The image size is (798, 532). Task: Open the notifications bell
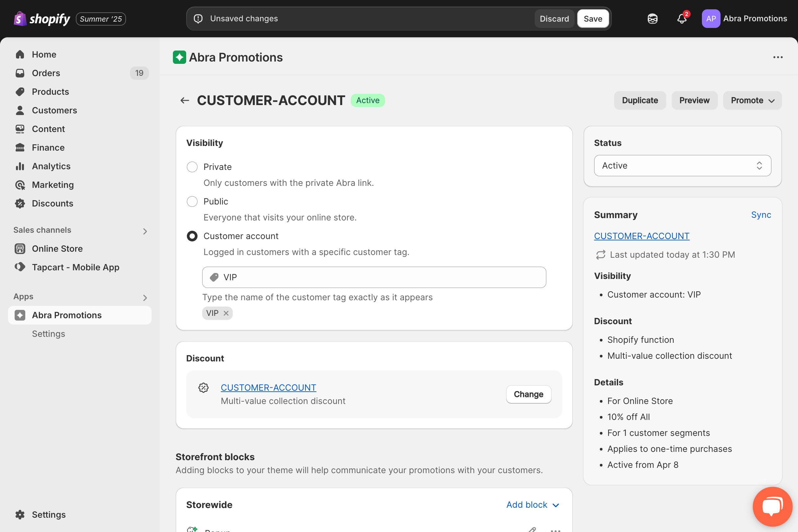point(682,19)
